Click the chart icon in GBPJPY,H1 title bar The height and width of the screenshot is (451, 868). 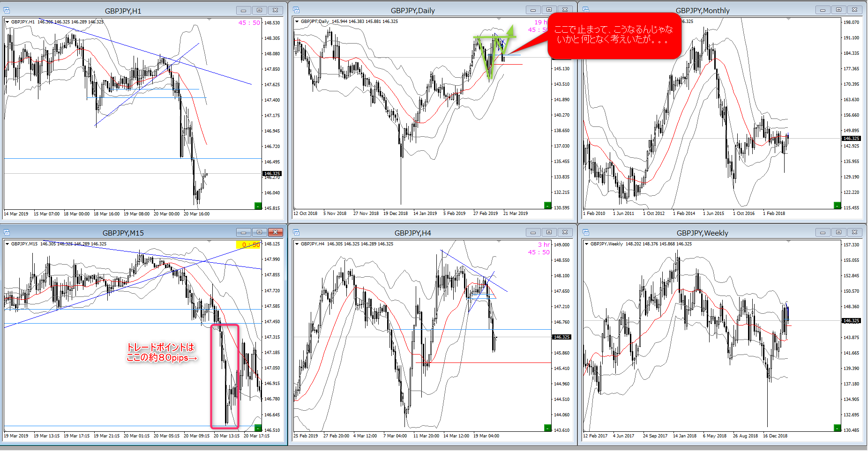[7, 10]
